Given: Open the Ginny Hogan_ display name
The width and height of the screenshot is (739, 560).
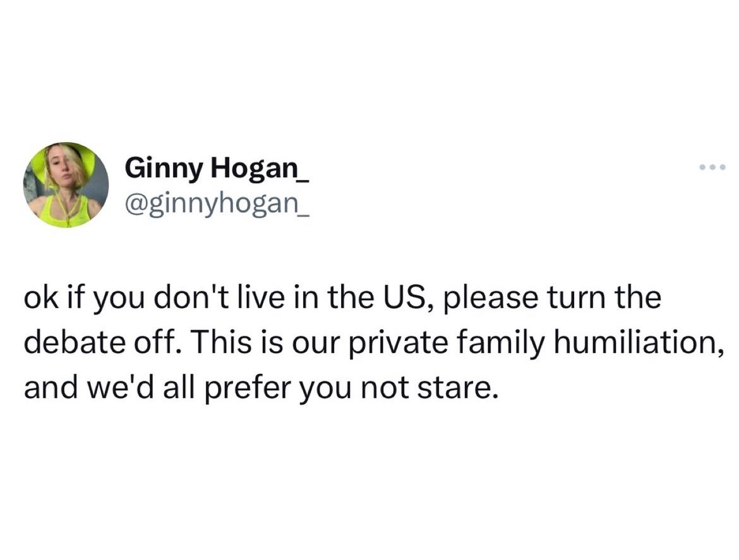Looking at the screenshot, I should [217, 169].
